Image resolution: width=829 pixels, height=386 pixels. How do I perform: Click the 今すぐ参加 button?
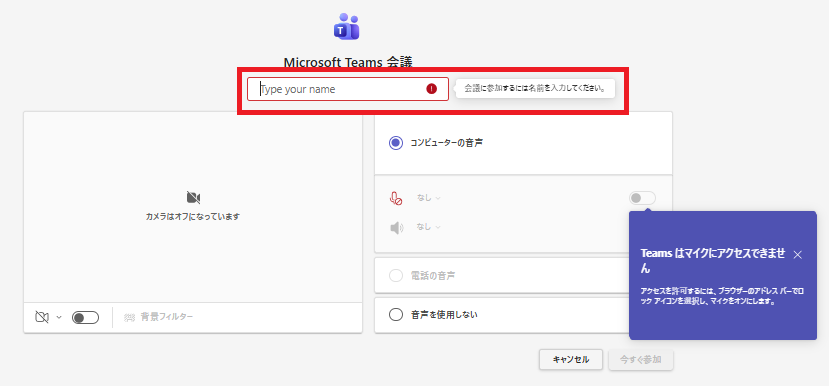tap(641, 360)
